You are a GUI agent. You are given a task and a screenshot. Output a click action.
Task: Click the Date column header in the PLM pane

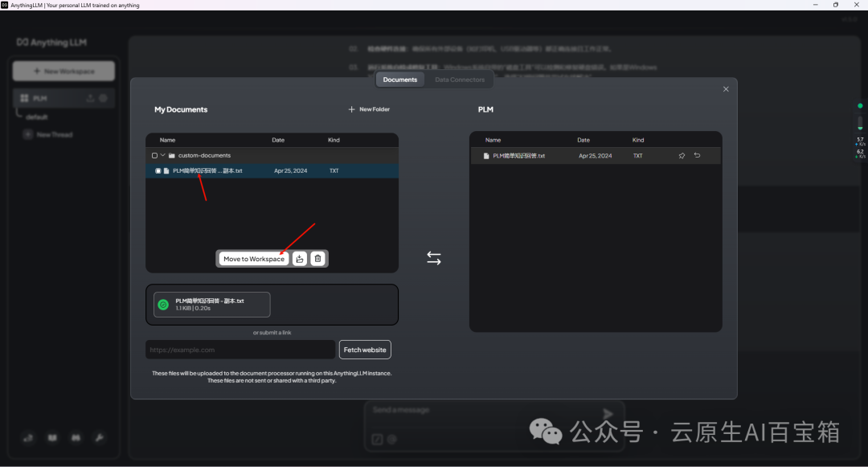point(583,140)
